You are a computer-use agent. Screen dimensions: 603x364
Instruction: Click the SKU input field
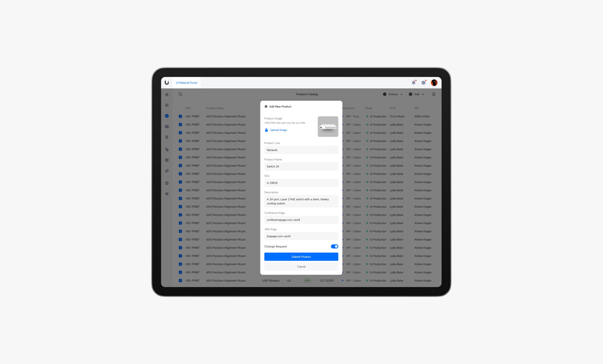(301, 183)
